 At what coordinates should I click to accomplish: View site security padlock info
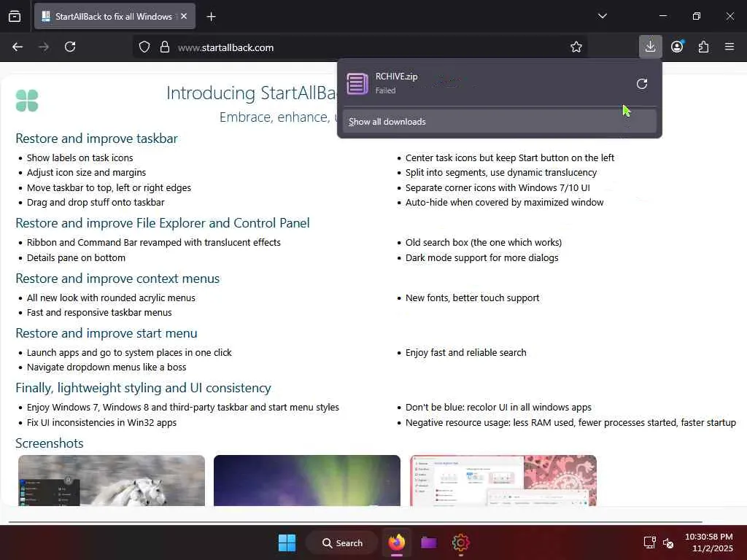[165, 47]
